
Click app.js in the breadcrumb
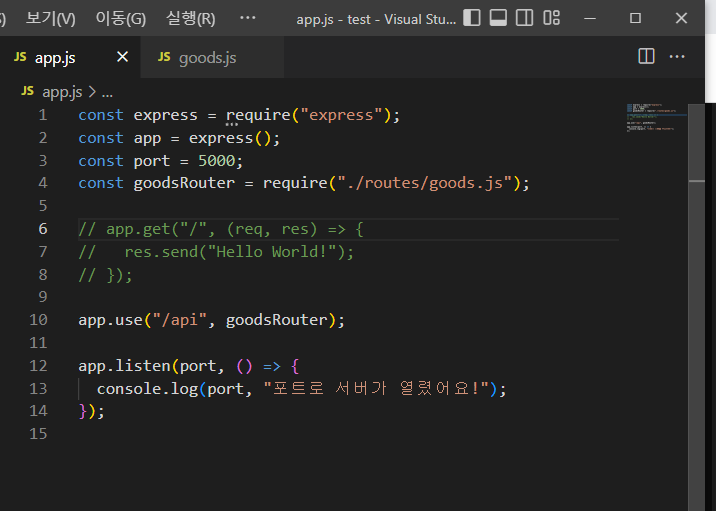click(x=62, y=92)
